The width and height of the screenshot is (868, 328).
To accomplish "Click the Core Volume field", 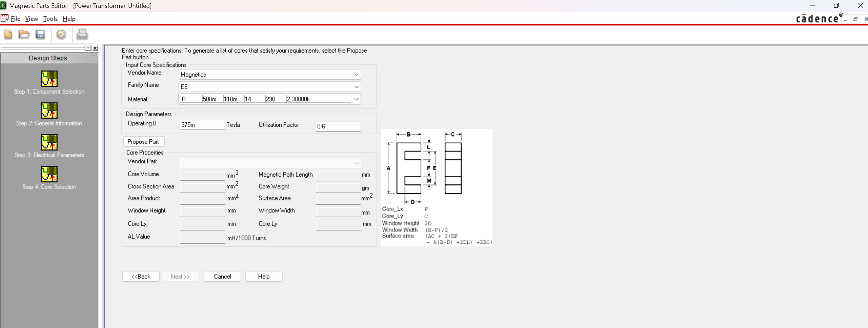I will 202,176.
